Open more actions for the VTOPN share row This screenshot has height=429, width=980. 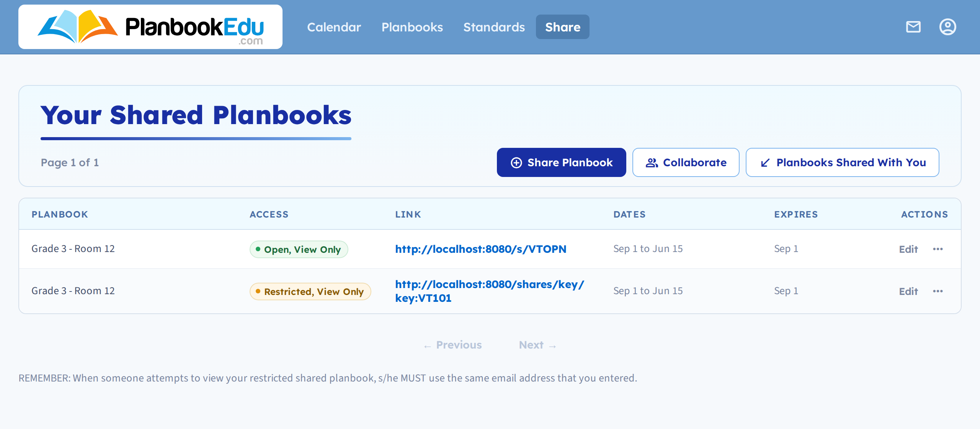[938, 249]
